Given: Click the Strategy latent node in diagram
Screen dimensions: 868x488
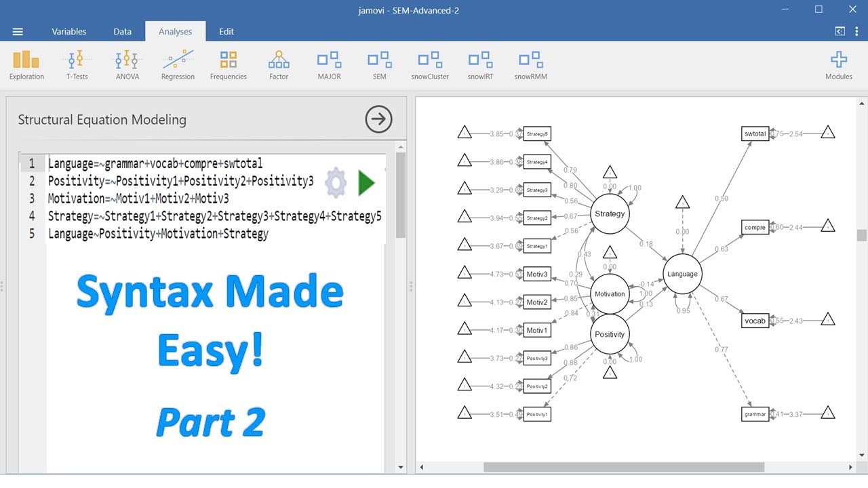Looking at the screenshot, I should 610,213.
